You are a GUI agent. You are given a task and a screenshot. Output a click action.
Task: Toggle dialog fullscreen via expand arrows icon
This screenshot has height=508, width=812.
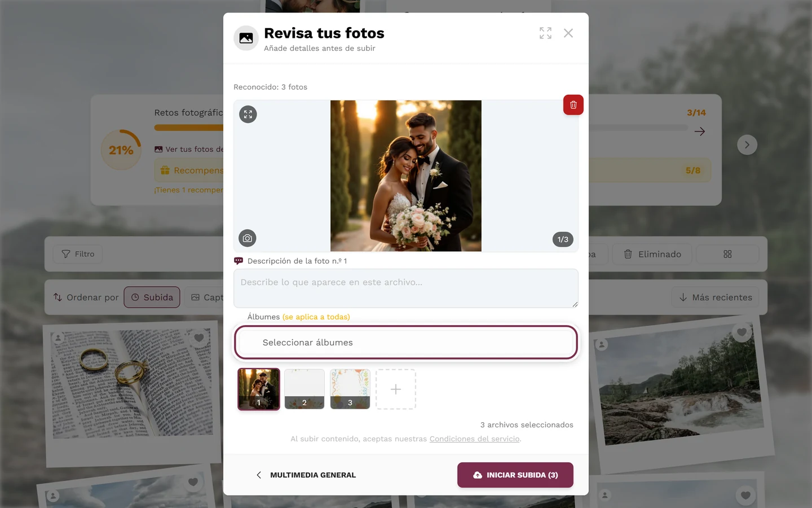point(545,33)
